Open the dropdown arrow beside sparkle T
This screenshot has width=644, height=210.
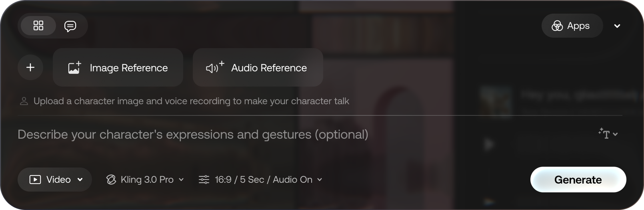coord(615,134)
